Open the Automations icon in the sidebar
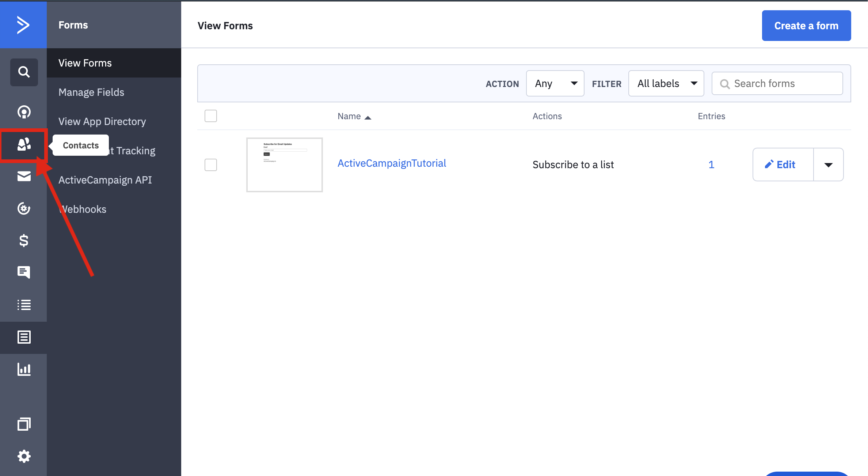Viewport: 868px width, 476px height. (24, 208)
